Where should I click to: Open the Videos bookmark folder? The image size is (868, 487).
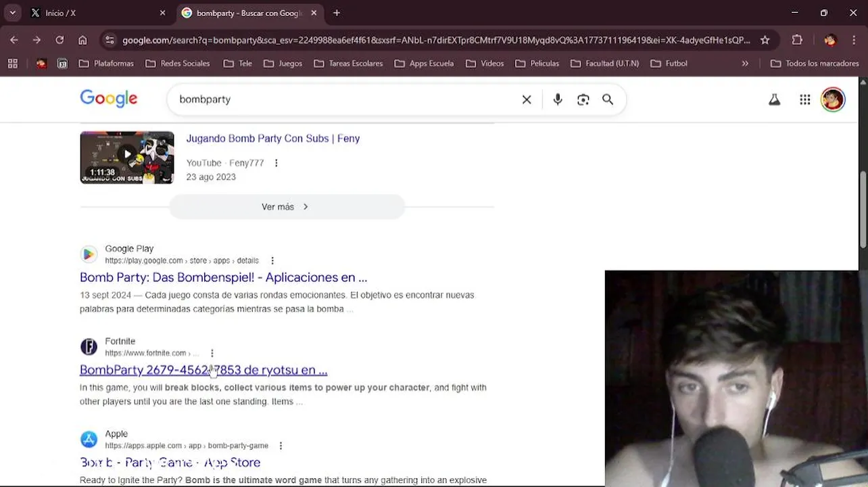click(x=485, y=64)
